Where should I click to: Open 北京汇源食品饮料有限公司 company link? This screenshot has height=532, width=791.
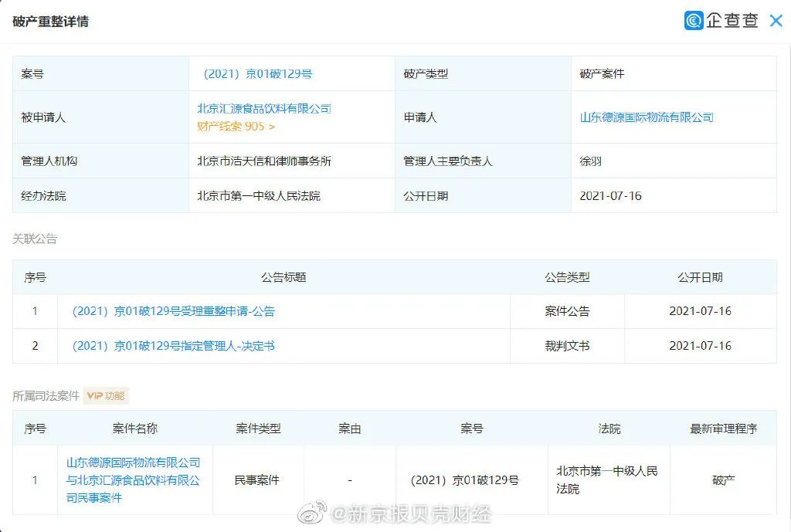tap(264, 108)
